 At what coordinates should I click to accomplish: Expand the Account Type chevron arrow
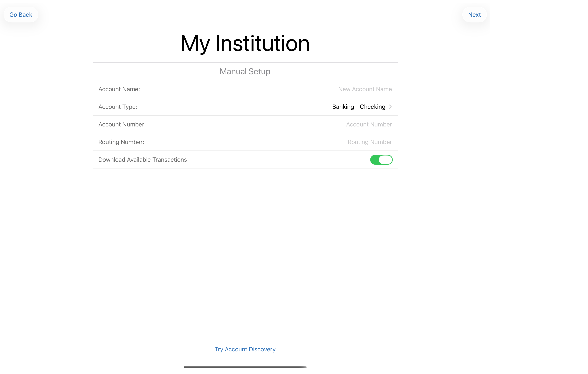(x=390, y=107)
